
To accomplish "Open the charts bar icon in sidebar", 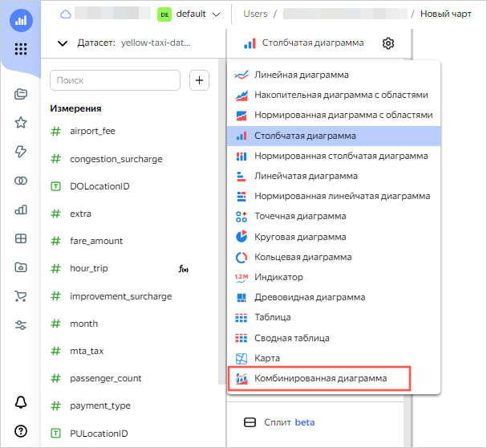I will [x=22, y=210].
